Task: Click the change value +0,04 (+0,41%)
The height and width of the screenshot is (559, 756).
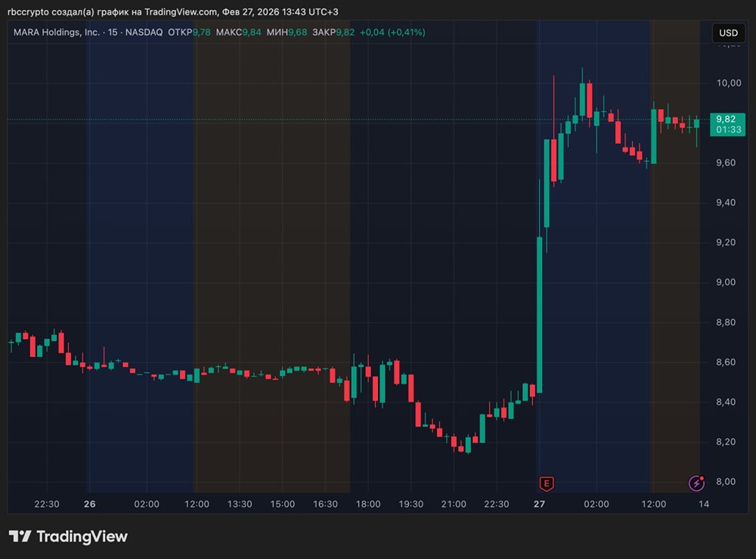Action: point(392,33)
